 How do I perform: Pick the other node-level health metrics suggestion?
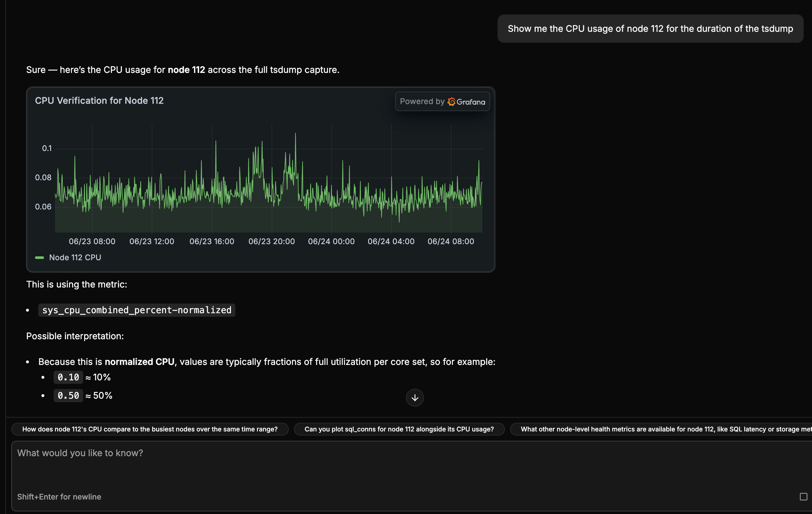click(x=661, y=429)
